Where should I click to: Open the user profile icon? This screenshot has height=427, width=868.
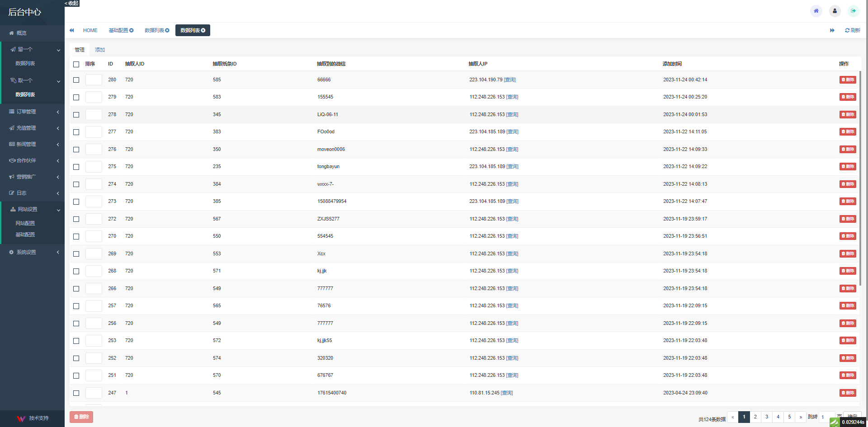835,11
